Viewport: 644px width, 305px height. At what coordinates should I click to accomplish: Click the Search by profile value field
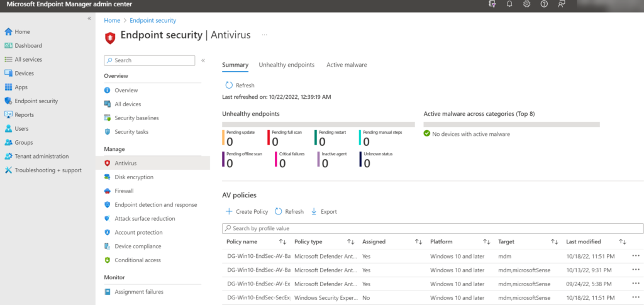coord(433,228)
